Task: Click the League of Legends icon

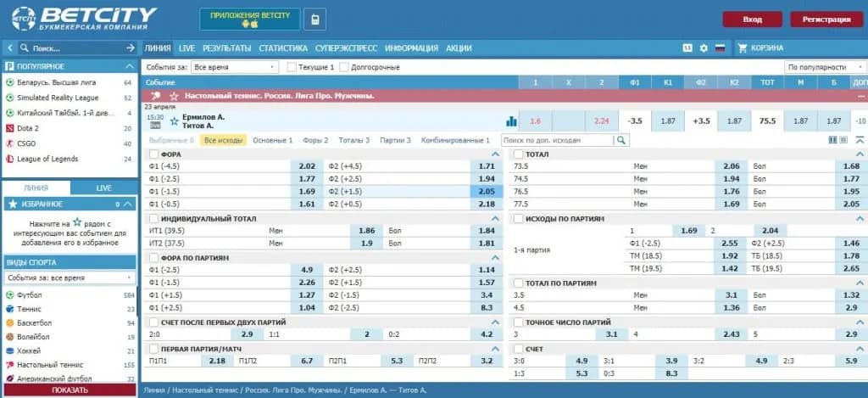Action: [9, 159]
